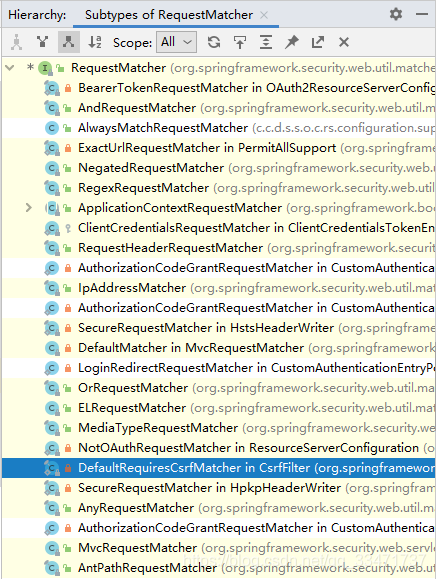The image size is (436, 579).
Task: Select the NegatedRequestMatcher class
Action: tap(219, 168)
